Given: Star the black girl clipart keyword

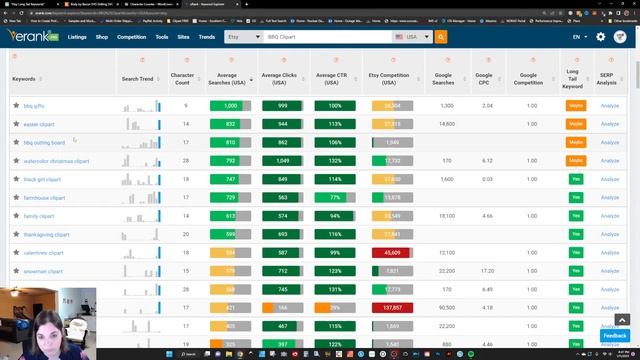Looking at the screenshot, I should tap(16, 179).
